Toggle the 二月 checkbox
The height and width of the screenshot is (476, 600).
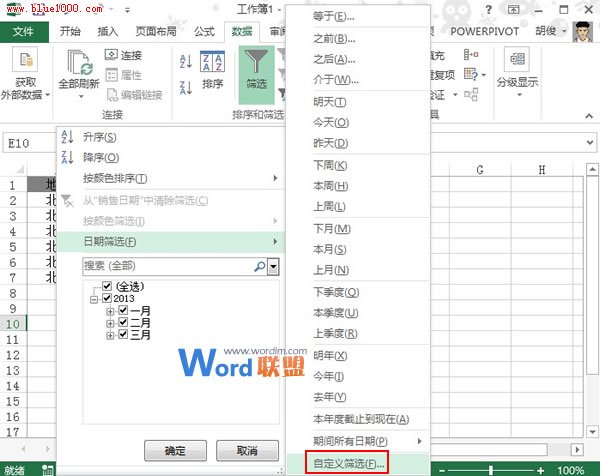123,322
